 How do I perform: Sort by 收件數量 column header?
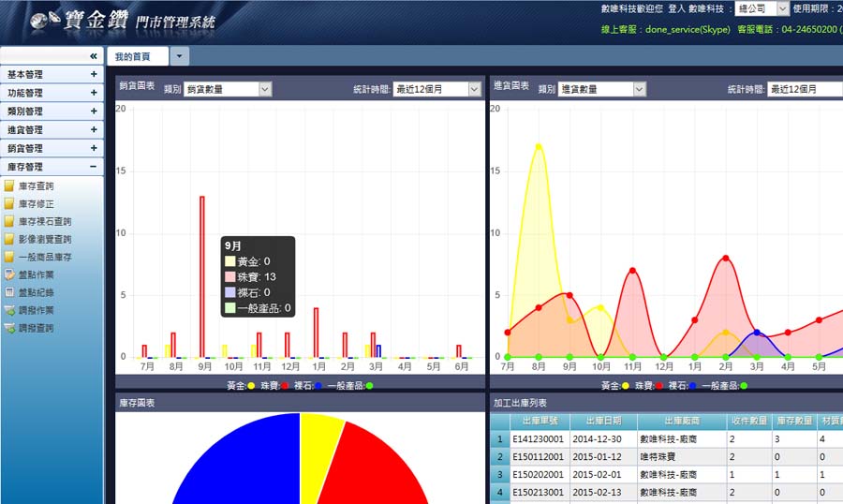coord(749,422)
